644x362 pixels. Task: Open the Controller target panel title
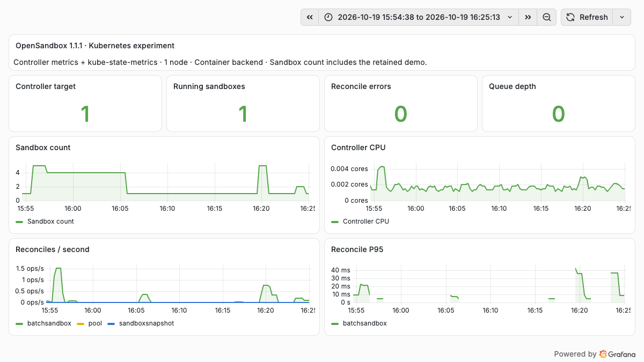pyautogui.click(x=46, y=86)
